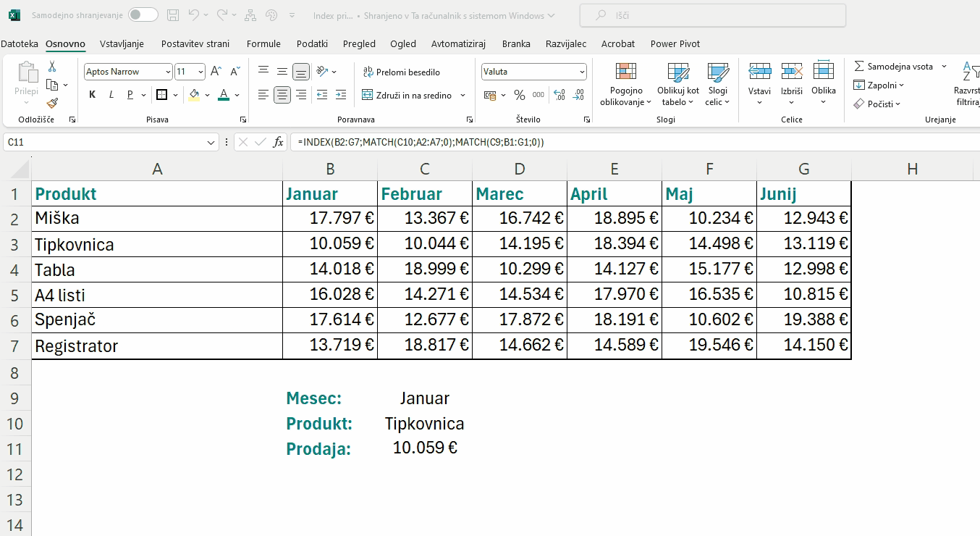Click the insert function fx icon
The image size is (980, 536).
pos(278,143)
